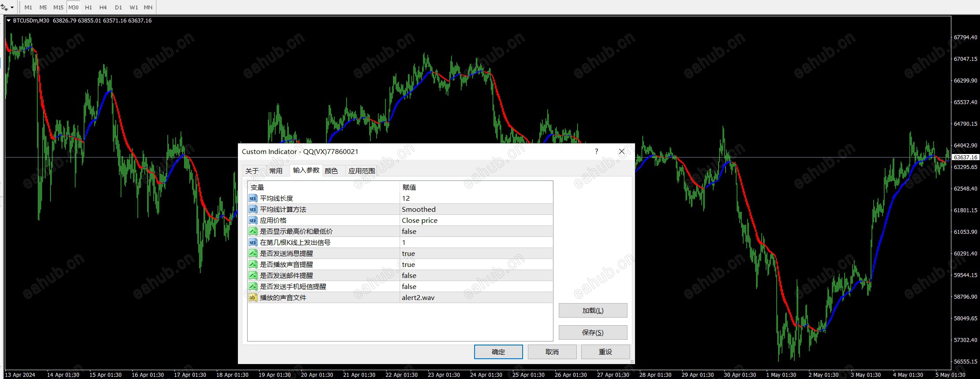Click the 赋值 column header
This screenshot has width=980, height=379.
[409, 188]
